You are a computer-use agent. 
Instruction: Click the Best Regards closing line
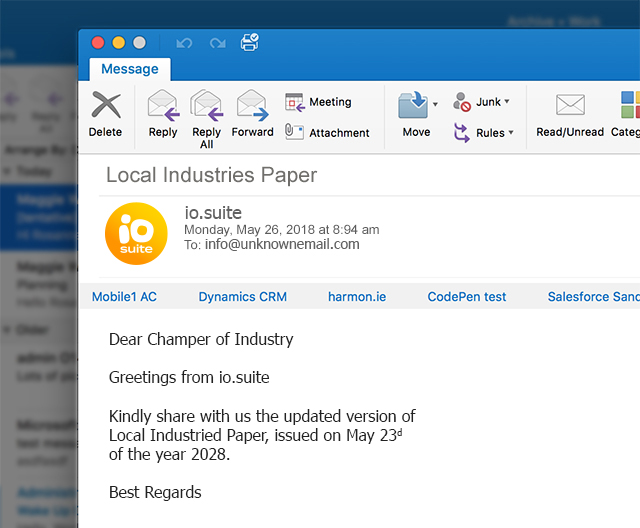[x=155, y=493]
